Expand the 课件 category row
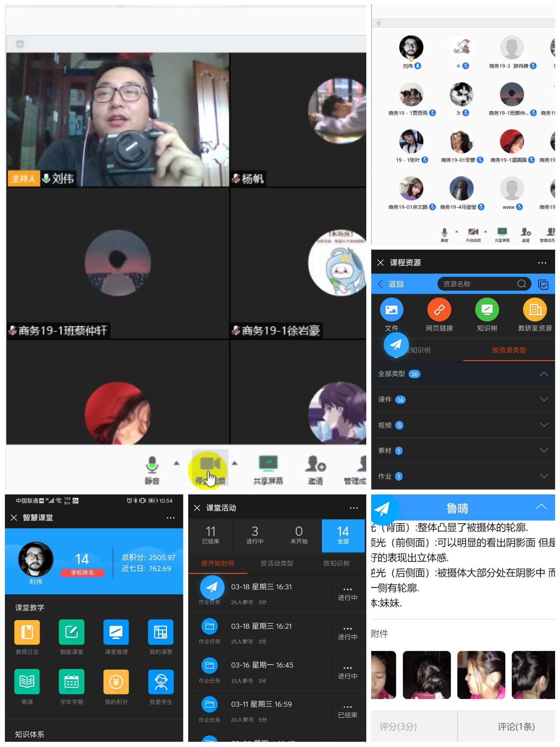560x747 pixels. point(463,399)
